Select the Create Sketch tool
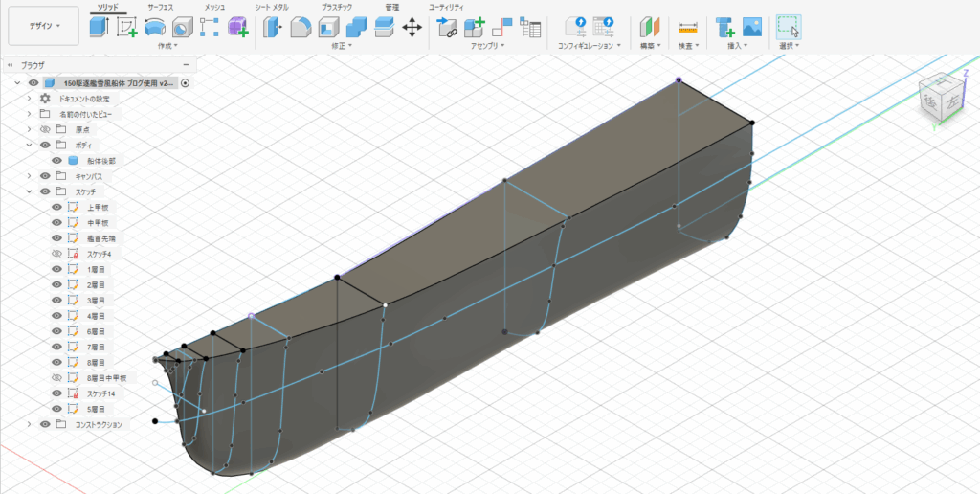Viewport: 980px width, 494px height. [x=126, y=27]
